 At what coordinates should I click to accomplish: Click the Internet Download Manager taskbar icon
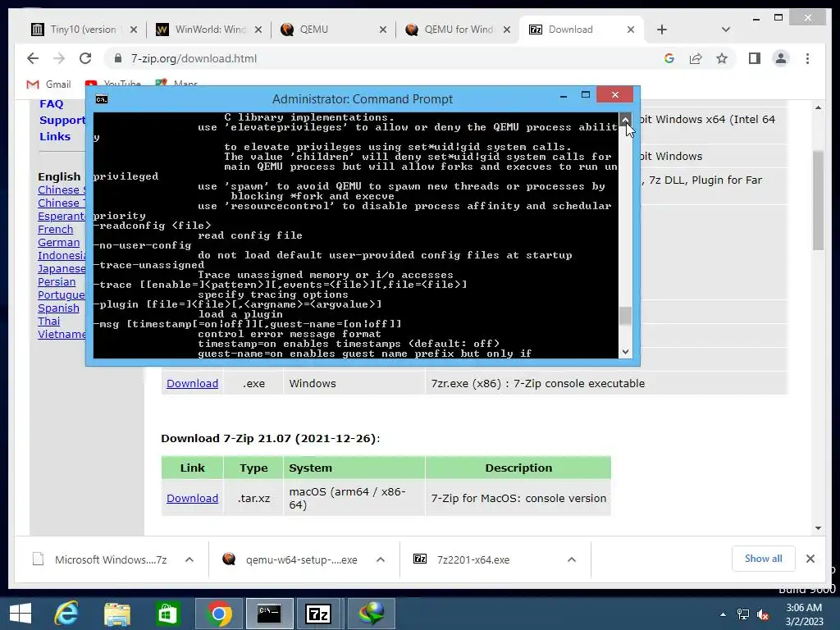(x=372, y=614)
